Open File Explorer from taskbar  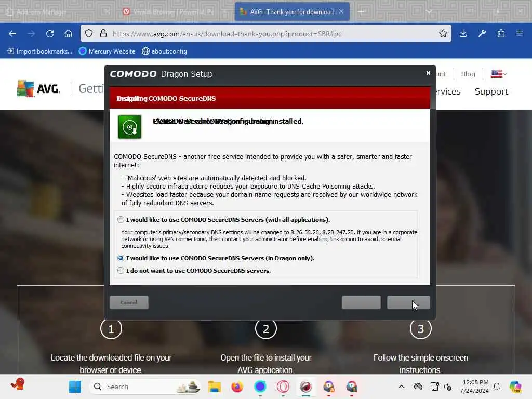[x=215, y=387]
